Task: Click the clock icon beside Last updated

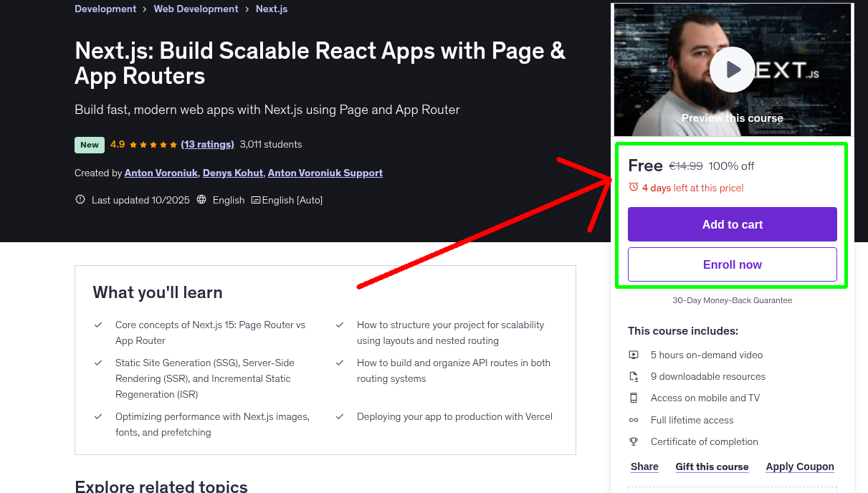Action: (x=80, y=199)
